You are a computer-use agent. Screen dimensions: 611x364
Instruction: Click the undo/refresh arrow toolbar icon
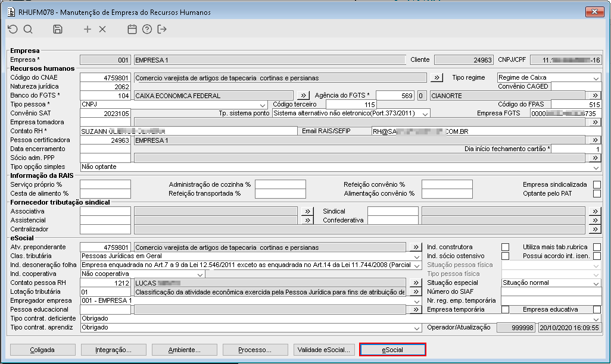(x=13, y=29)
